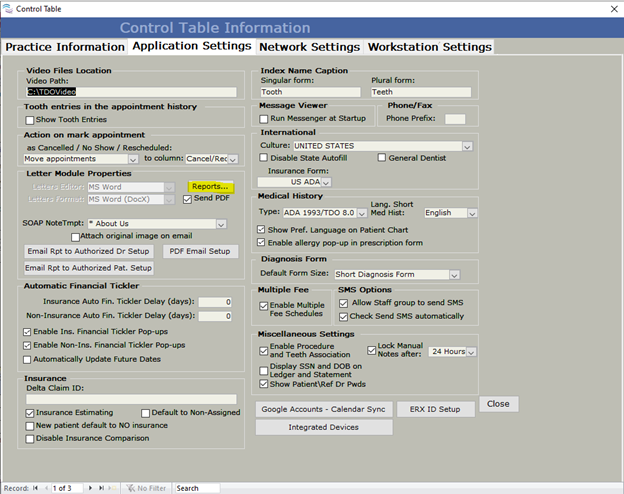Click the Control Table window icon

tap(8, 8)
